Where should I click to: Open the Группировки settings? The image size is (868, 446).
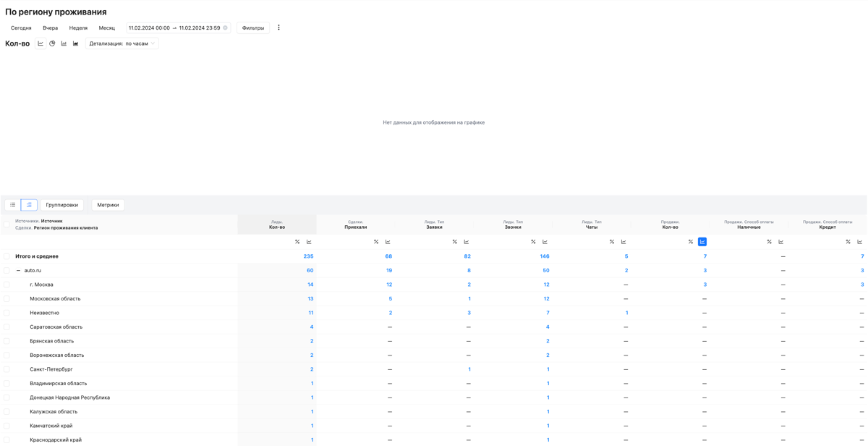62,205
